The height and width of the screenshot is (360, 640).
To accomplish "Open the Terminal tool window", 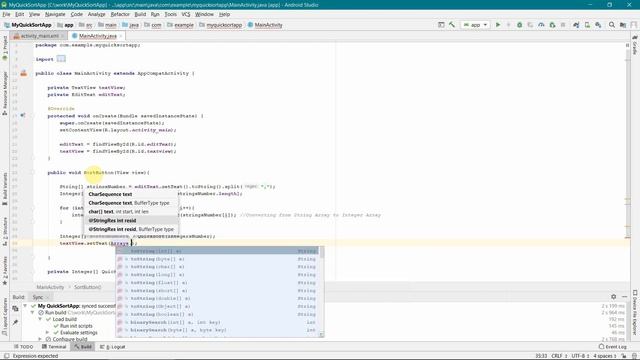I will coord(54,347).
